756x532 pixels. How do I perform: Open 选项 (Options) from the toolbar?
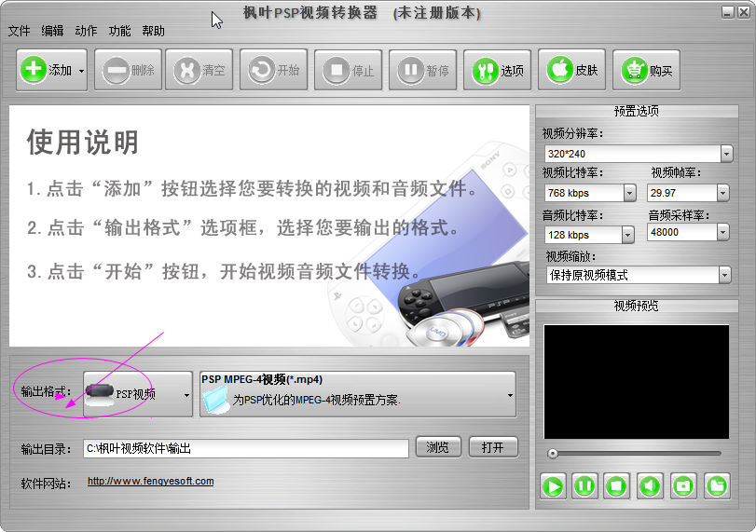(497, 71)
